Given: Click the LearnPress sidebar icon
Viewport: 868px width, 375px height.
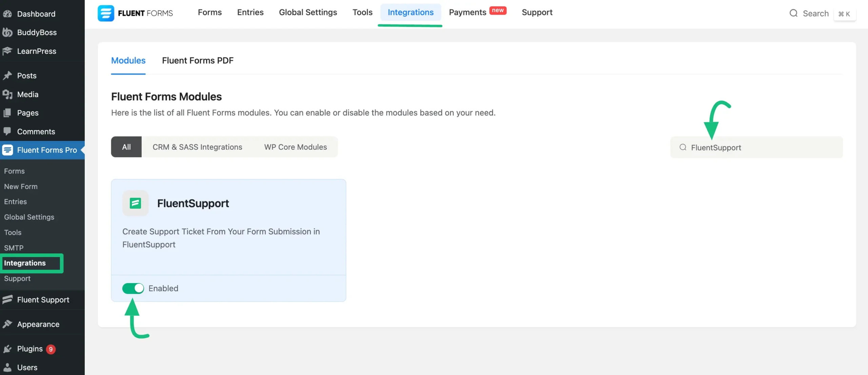Looking at the screenshot, I should [8, 51].
